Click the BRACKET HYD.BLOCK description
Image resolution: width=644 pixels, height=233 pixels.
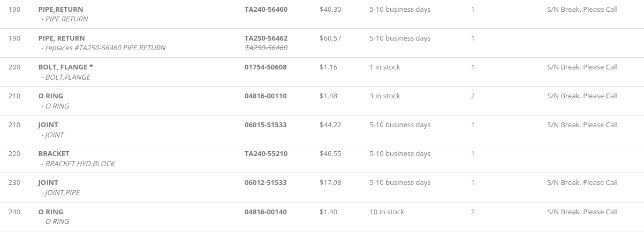[x=80, y=164]
